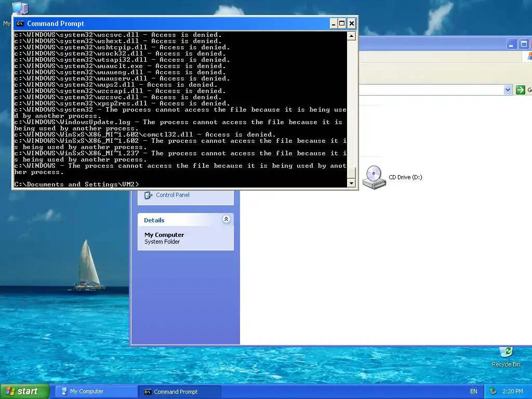This screenshot has height=399, width=532.
Task: Click Command Prompt scroll up arrow
Action: pyautogui.click(x=351, y=36)
